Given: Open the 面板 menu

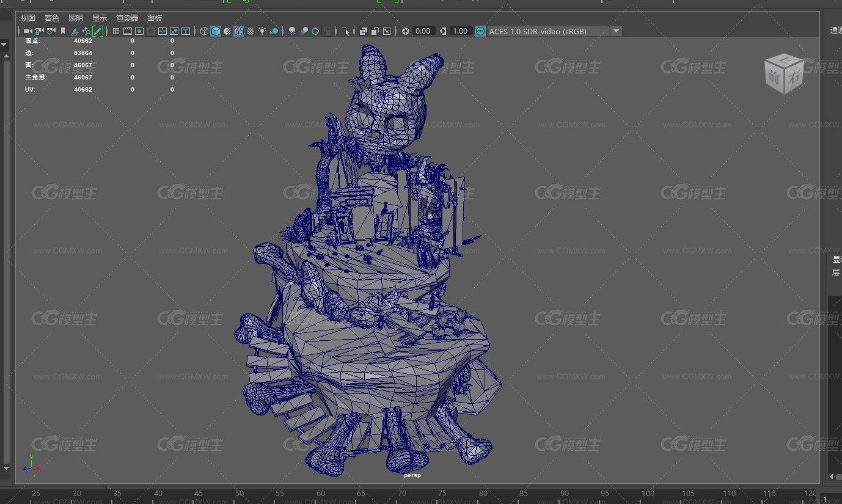Looking at the screenshot, I should point(155,18).
